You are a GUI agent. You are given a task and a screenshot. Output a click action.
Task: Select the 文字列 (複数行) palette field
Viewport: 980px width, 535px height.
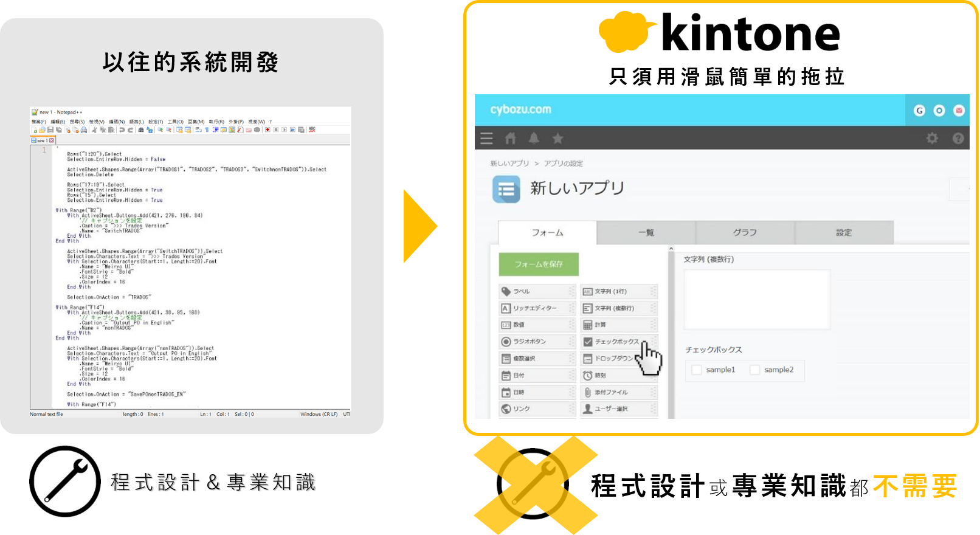[x=619, y=308]
